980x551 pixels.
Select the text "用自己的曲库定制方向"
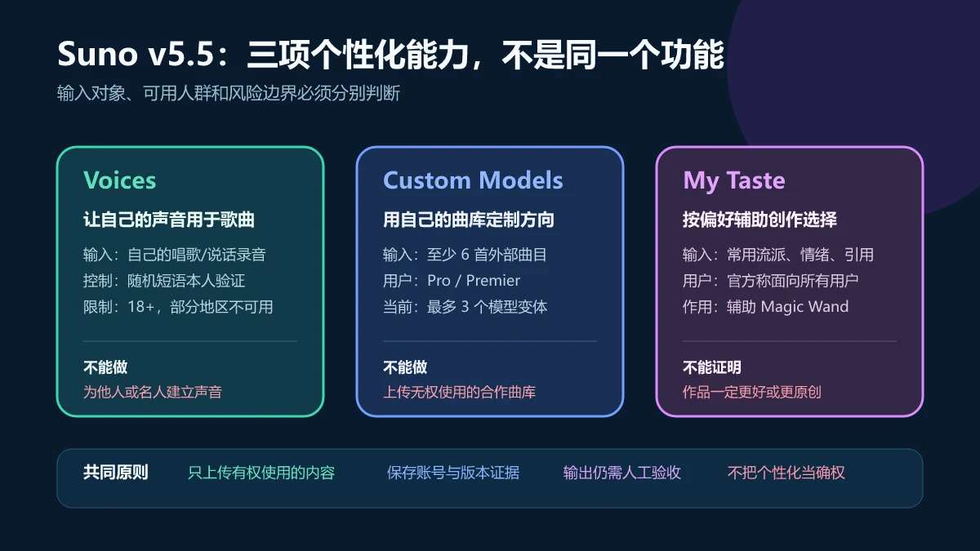point(469,220)
